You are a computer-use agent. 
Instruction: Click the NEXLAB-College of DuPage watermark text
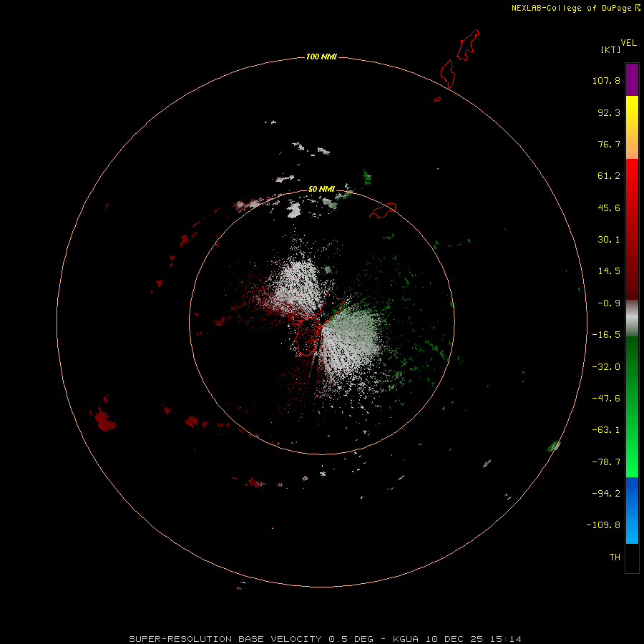pyautogui.click(x=575, y=8)
